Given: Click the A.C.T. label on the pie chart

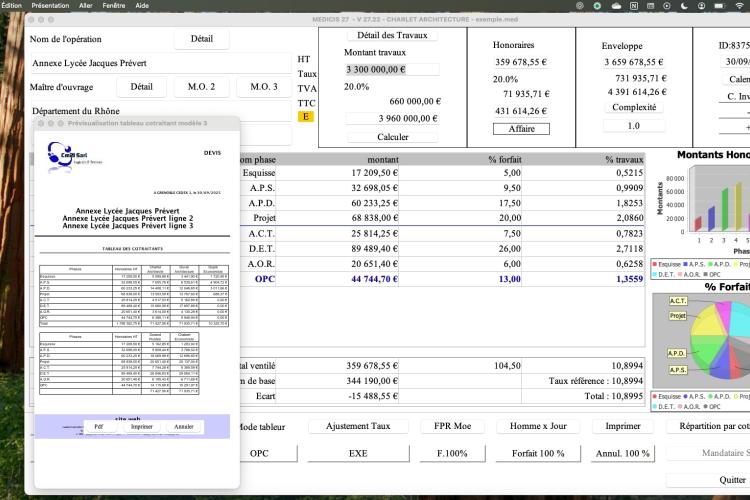Looking at the screenshot, I should point(678,301).
